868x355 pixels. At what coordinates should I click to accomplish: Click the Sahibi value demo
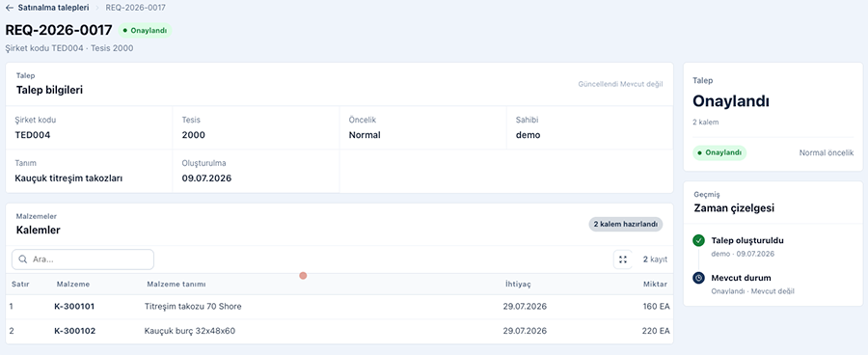pyautogui.click(x=529, y=135)
